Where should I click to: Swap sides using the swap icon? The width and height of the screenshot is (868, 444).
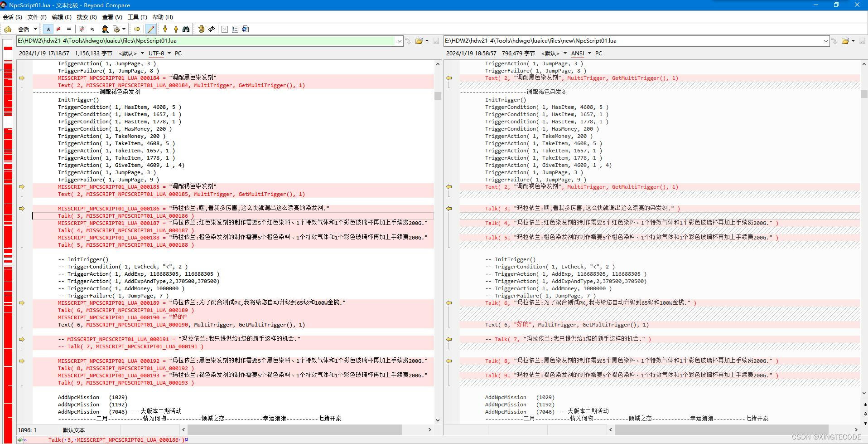pos(202,29)
